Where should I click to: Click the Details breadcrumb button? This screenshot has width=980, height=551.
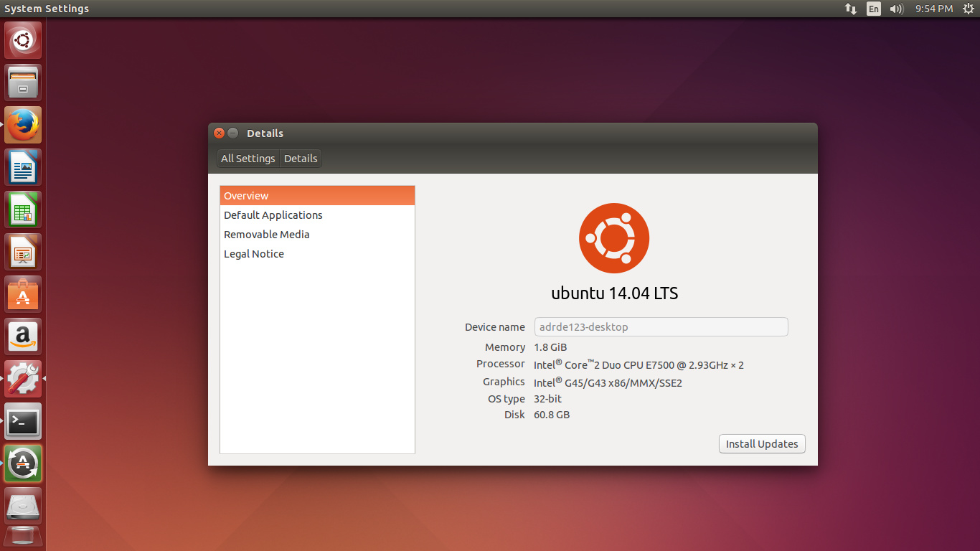pos(301,159)
